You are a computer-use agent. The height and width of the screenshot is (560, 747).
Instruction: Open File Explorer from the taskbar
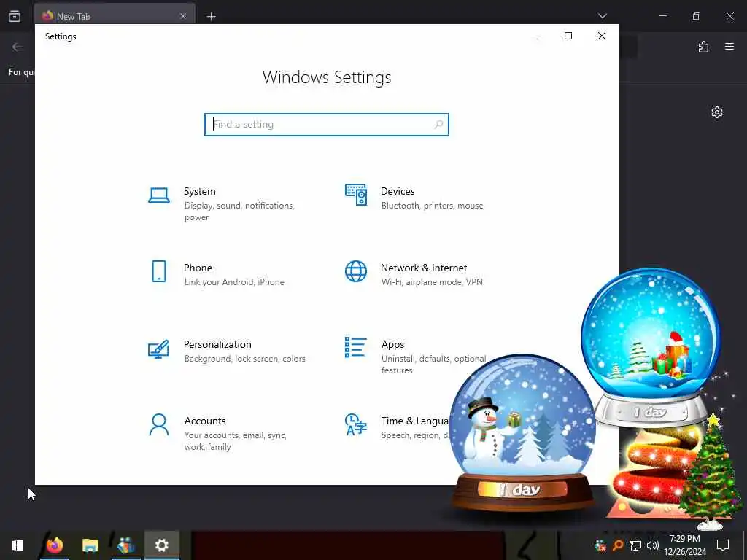[x=90, y=545]
